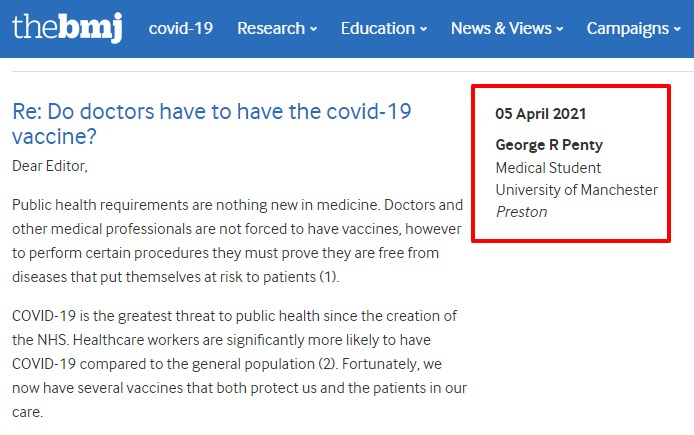Expand the Research dropdown chevron

(x=313, y=30)
